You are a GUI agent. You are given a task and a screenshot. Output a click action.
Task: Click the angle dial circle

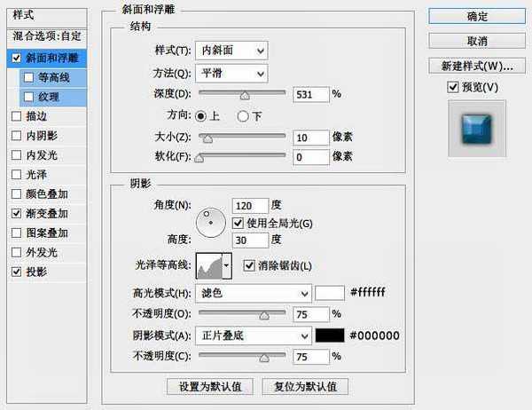click(211, 223)
